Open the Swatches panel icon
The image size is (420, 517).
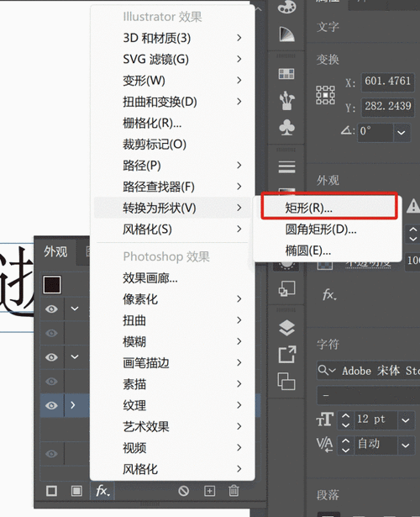[286, 74]
